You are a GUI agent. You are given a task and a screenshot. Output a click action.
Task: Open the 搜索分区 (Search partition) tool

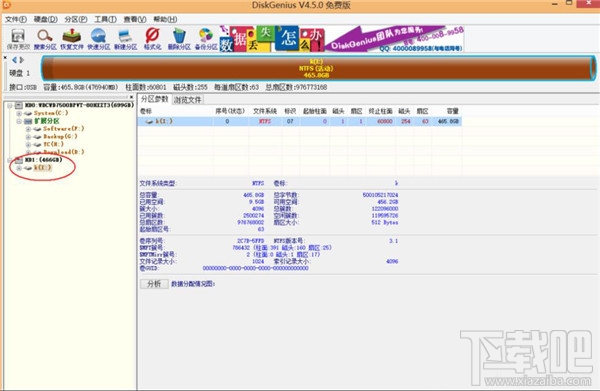point(45,39)
